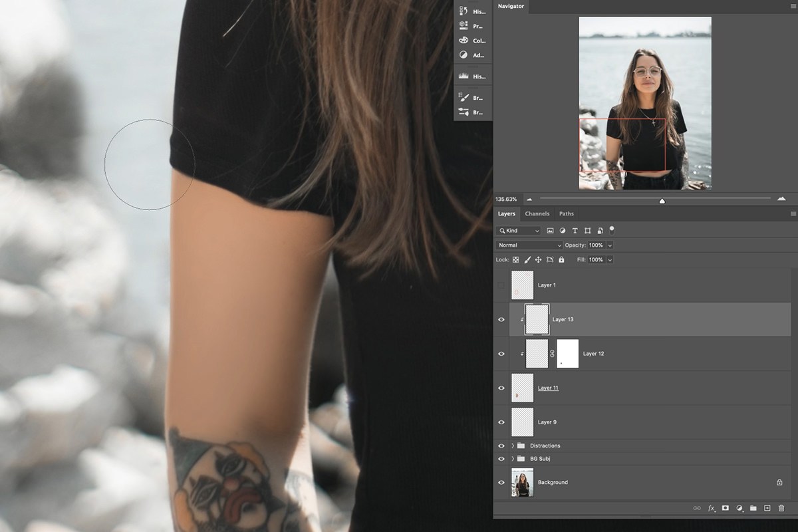The height and width of the screenshot is (532, 798).
Task: Open the Properties panel icon
Action: (464, 26)
